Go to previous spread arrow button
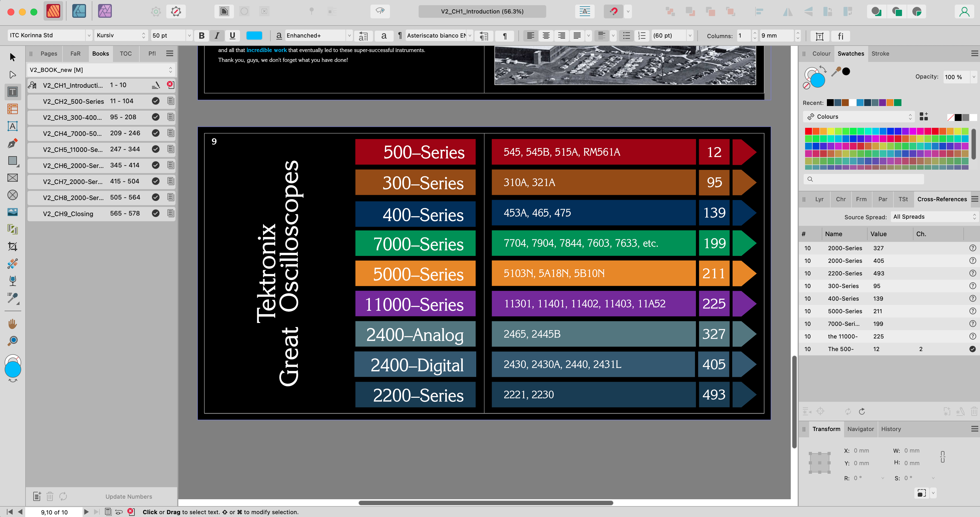The image size is (980, 517). (x=20, y=512)
